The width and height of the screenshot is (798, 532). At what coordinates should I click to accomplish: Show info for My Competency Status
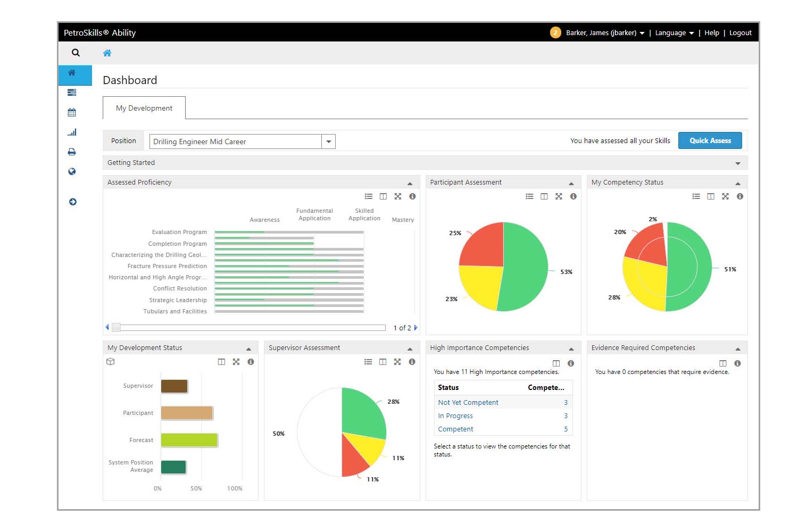click(739, 196)
